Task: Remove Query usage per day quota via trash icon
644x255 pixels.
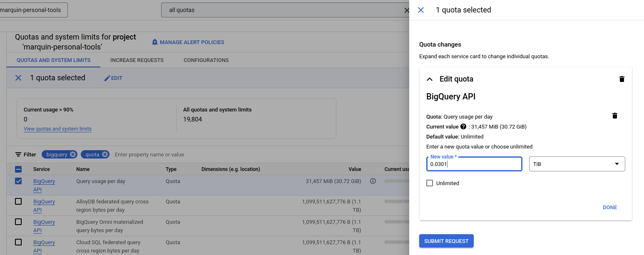Action: [615, 116]
